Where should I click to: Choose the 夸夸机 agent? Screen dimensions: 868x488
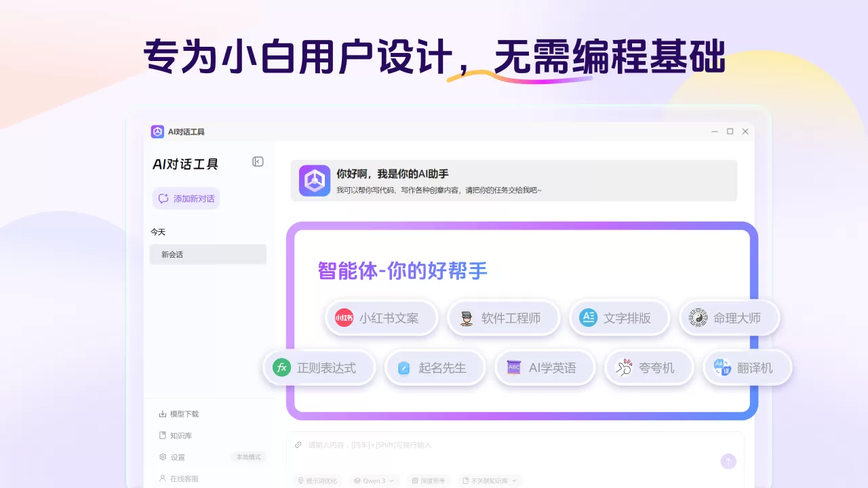(650, 368)
